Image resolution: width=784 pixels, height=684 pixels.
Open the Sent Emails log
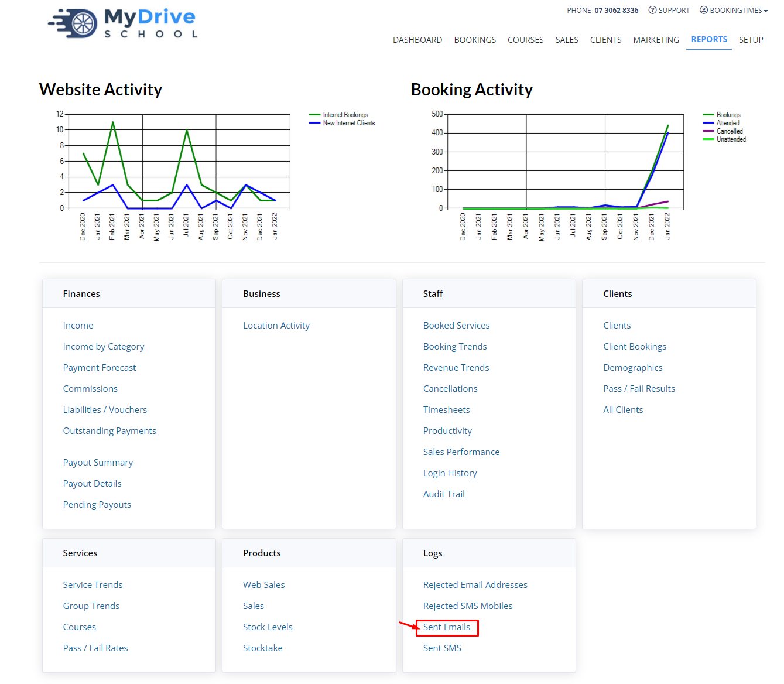(447, 627)
